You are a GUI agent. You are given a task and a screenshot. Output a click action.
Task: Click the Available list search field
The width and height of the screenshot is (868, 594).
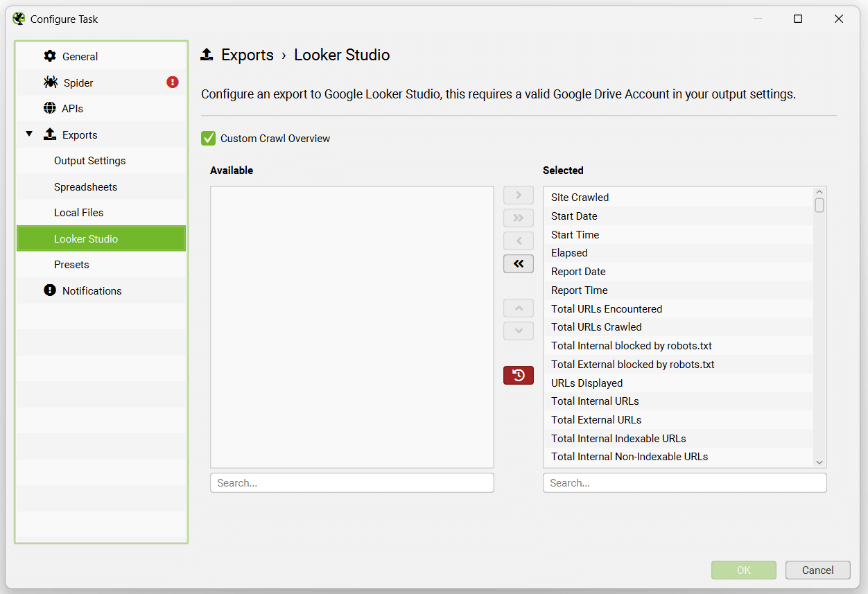(351, 482)
